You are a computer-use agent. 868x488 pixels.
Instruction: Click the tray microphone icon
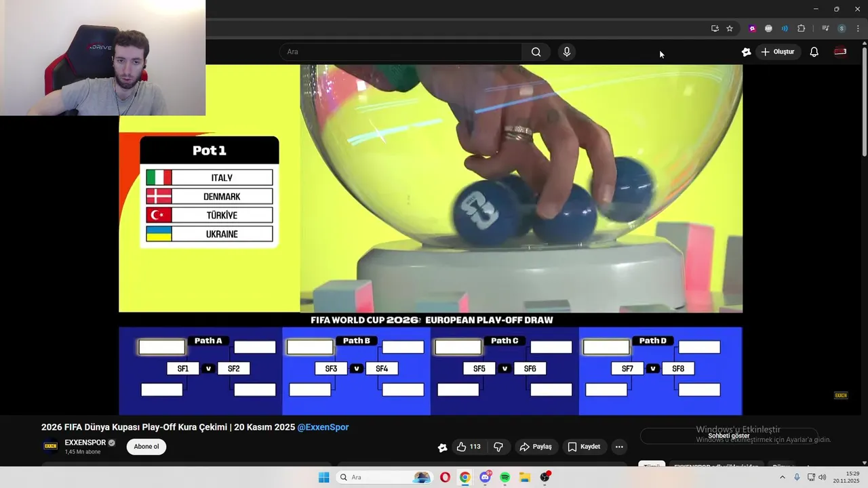point(797,477)
